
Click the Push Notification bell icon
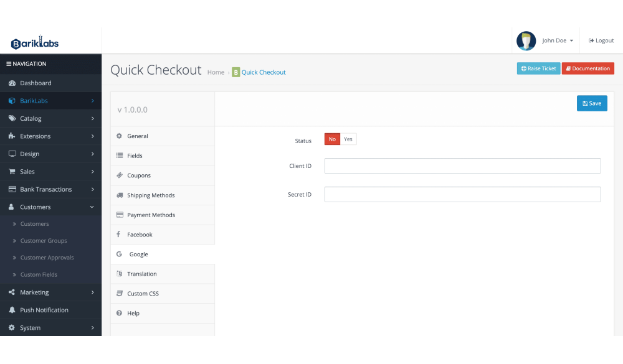pos(12,310)
